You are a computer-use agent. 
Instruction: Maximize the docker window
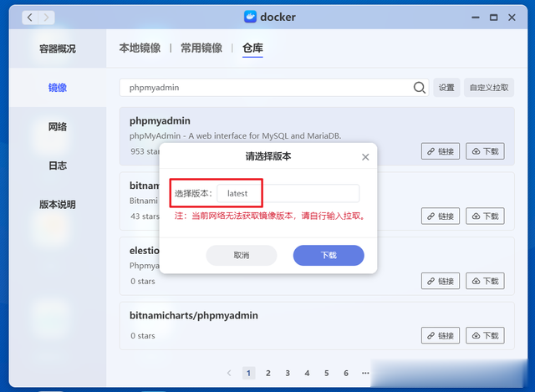[x=493, y=18]
